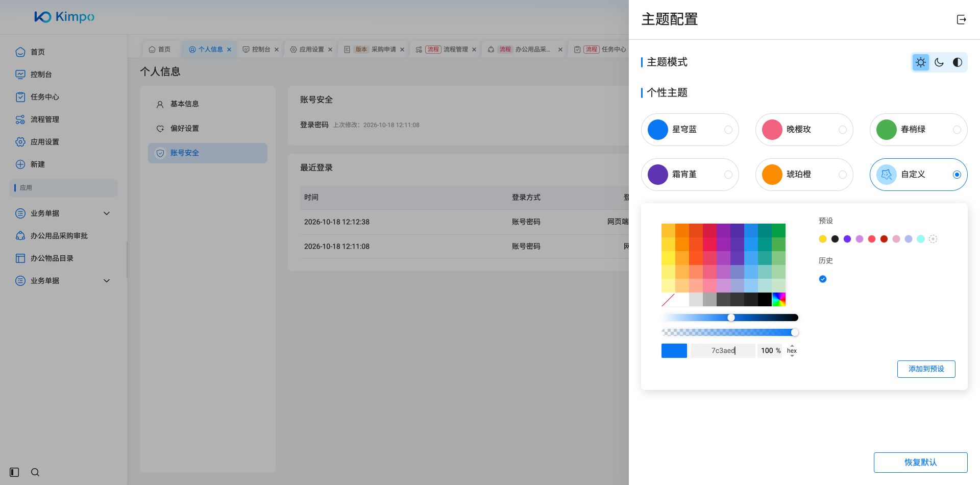Pick the solid black palette swatch

[x=765, y=300]
